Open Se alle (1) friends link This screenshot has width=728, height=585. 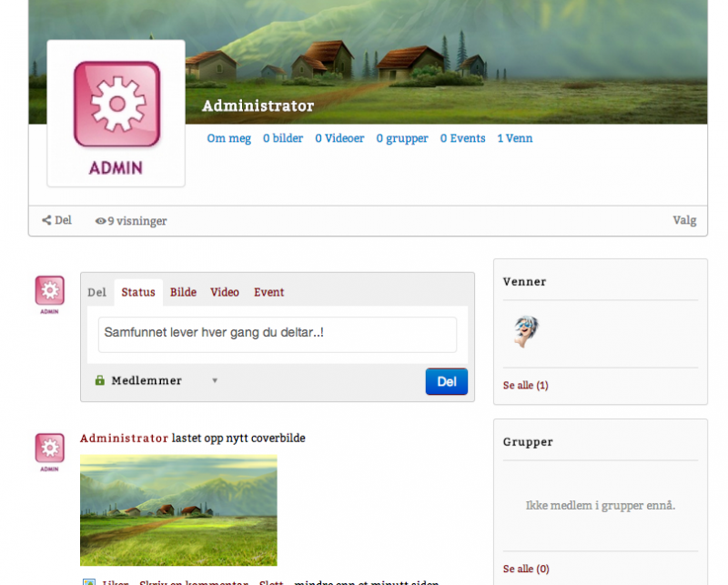click(x=526, y=386)
